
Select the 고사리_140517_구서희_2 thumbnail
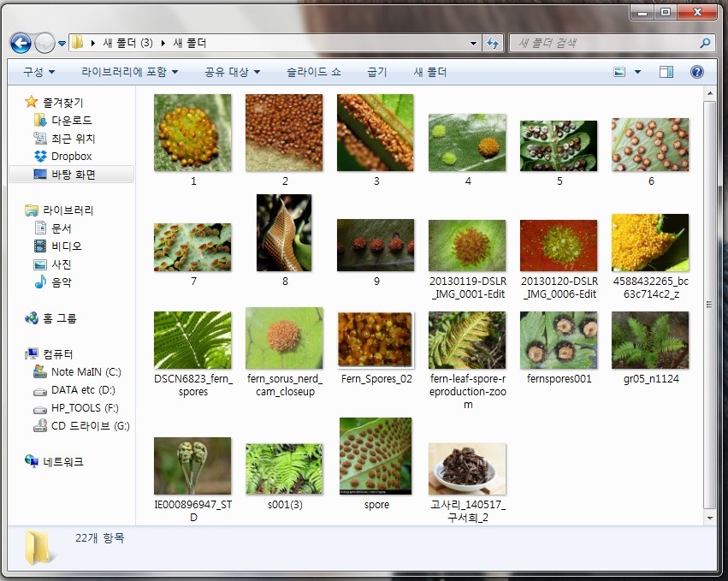(467, 469)
